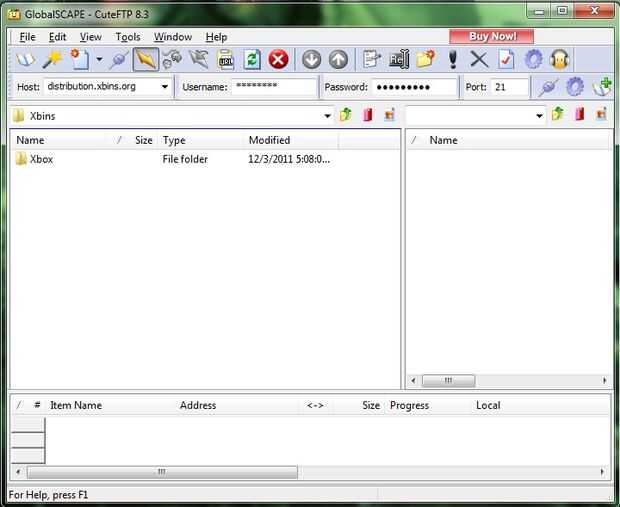This screenshot has height=507, width=620.
Task: Click the Edit file icon
Action: point(372,60)
